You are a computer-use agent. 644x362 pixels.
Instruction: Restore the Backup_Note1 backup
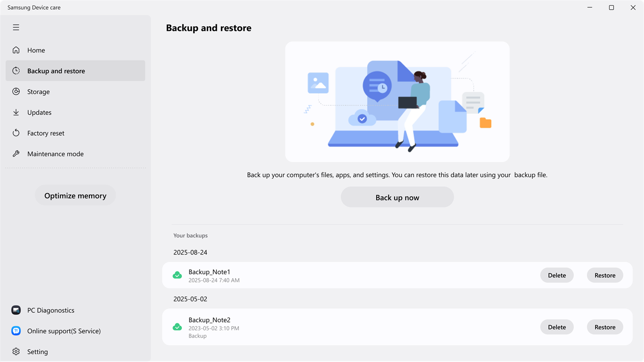tap(605, 275)
